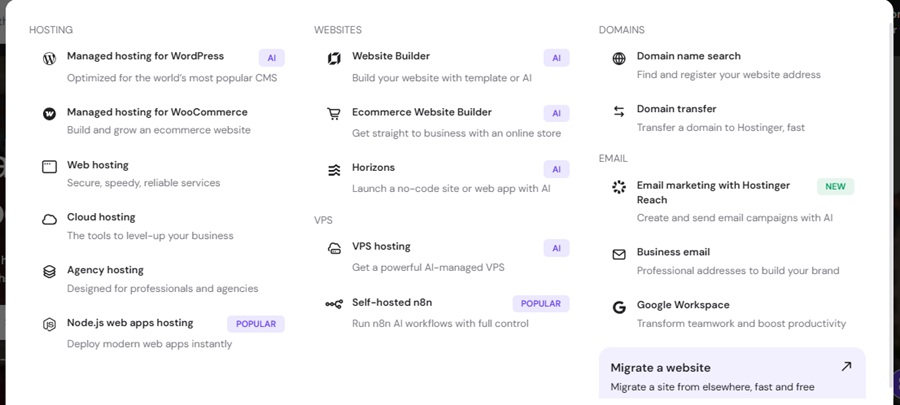This screenshot has height=405, width=900.
Task: Click 'Launch a no-code site or web app with AI'
Action: 451,189
